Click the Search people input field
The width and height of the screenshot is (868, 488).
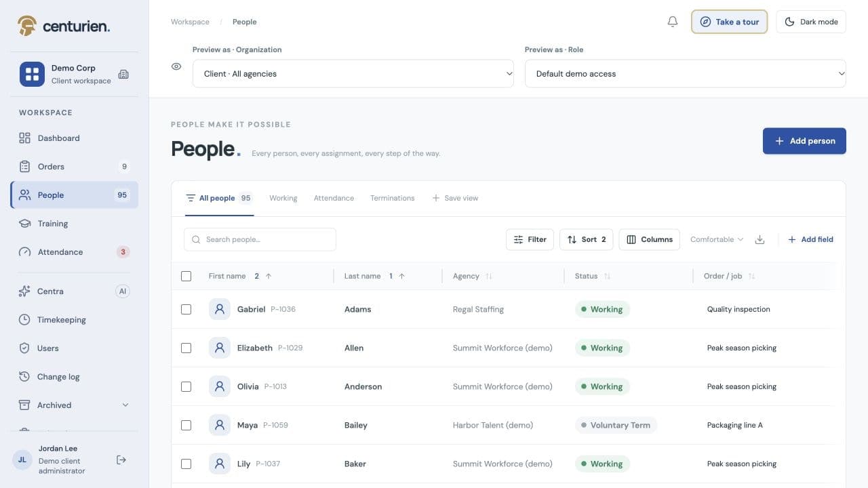[x=260, y=239]
